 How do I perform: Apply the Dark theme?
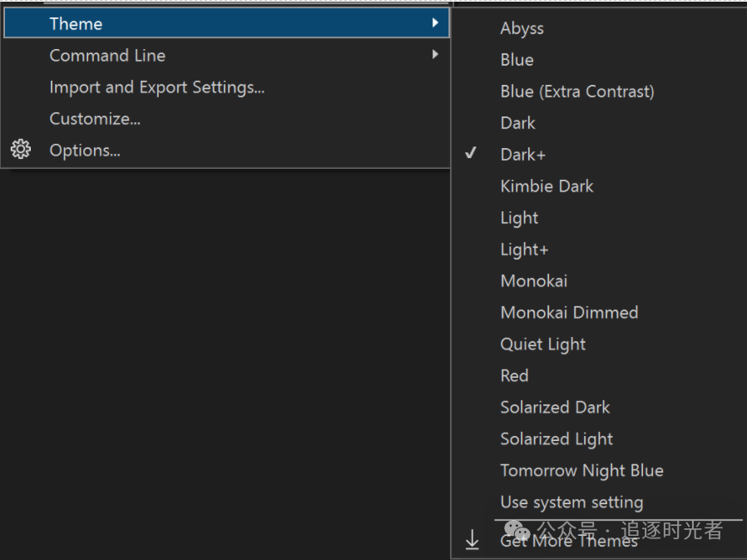[517, 123]
